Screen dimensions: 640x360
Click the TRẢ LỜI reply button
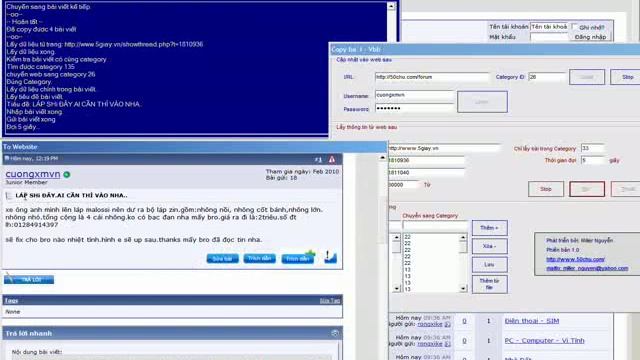(x=29, y=280)
